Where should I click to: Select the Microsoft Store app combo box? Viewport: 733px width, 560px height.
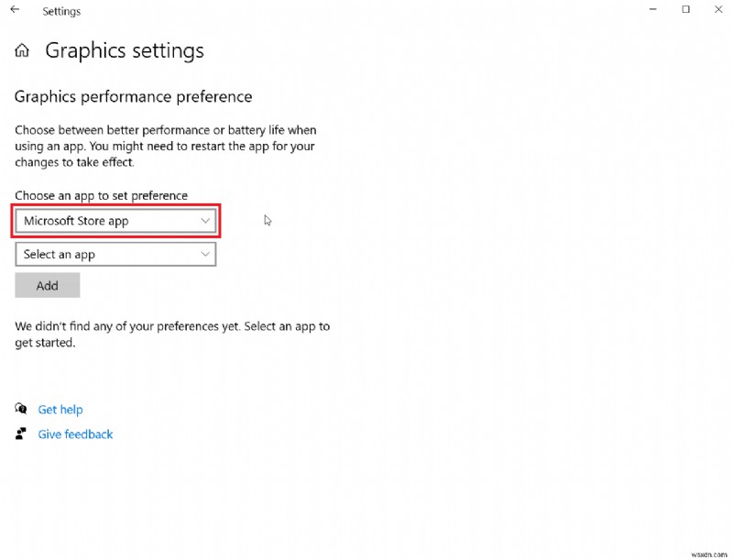(115, 221)
